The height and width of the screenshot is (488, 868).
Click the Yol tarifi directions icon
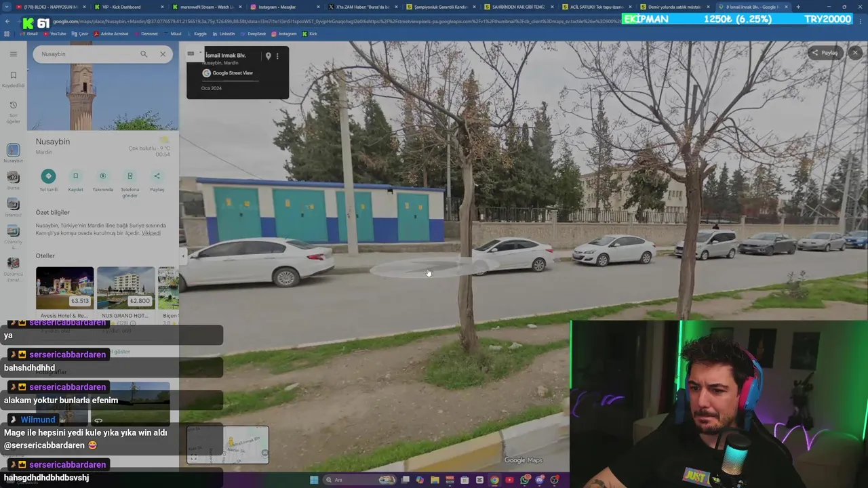48,176
